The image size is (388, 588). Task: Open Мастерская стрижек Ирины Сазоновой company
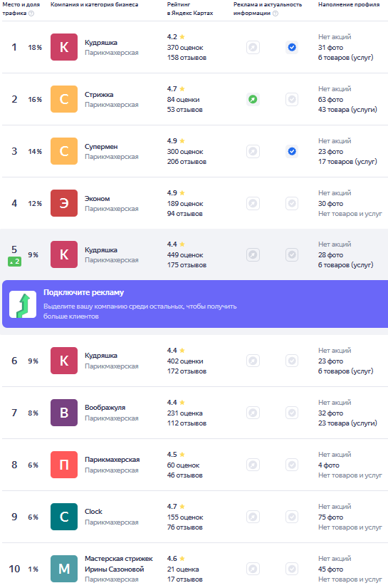pyautogui.click(x=118, y=564)
